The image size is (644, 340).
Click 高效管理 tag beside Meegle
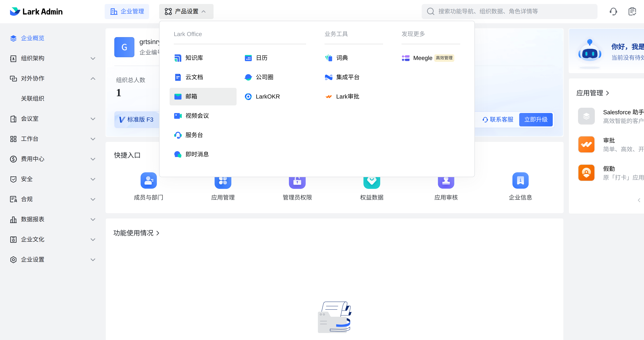(444, 58)
